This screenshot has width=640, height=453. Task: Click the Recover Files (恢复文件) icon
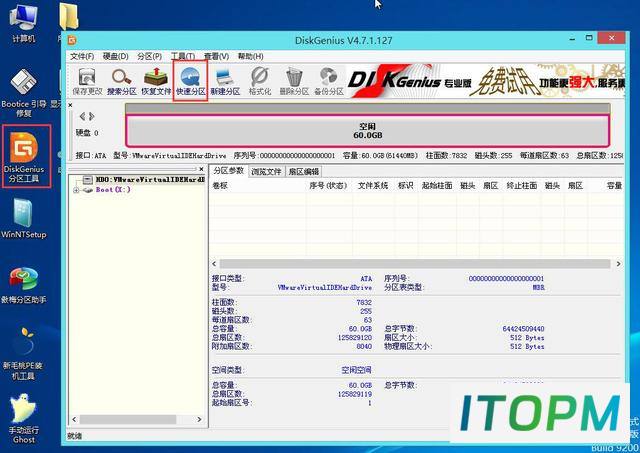coord(156,81)
